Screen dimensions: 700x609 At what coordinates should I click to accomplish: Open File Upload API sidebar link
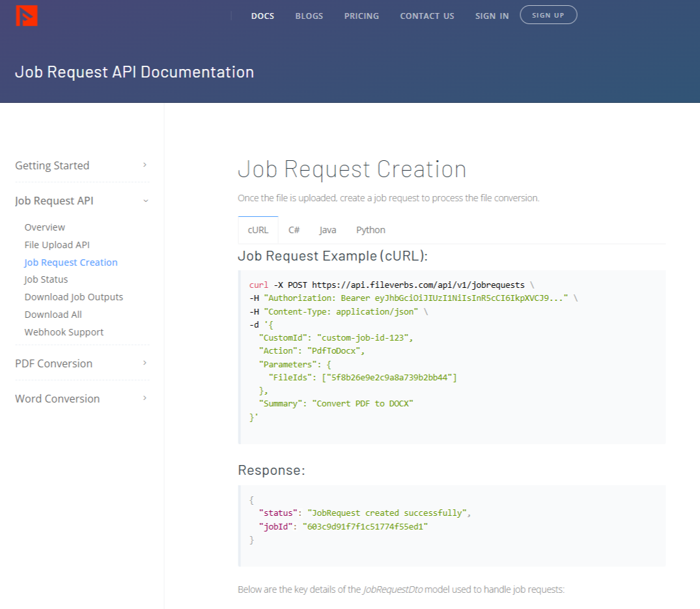point(57,245)
